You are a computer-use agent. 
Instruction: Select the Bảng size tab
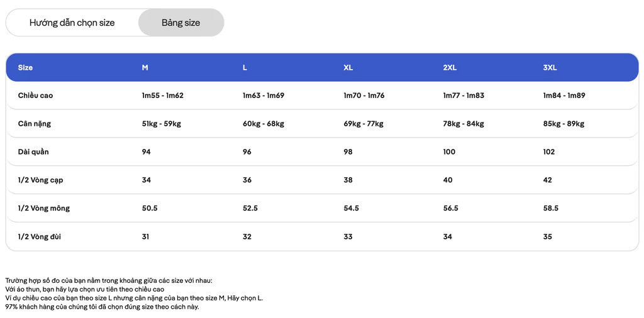tap(181, 23)
